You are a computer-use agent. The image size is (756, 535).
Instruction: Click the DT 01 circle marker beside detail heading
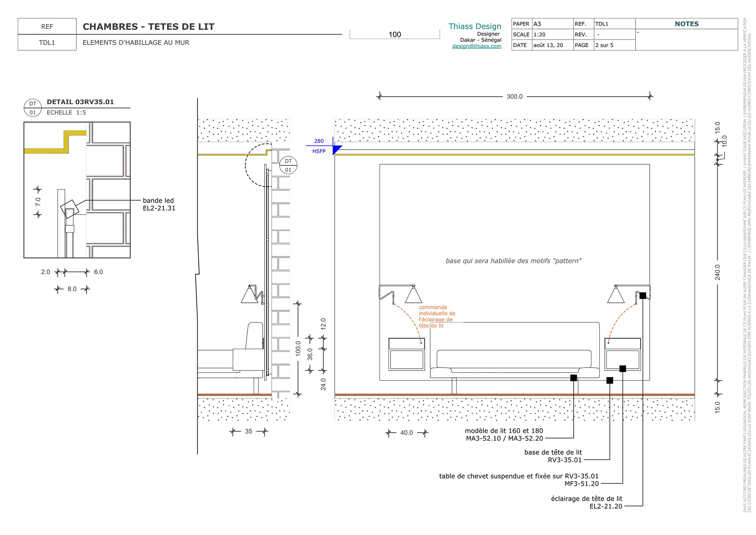(x=33, y=108)
